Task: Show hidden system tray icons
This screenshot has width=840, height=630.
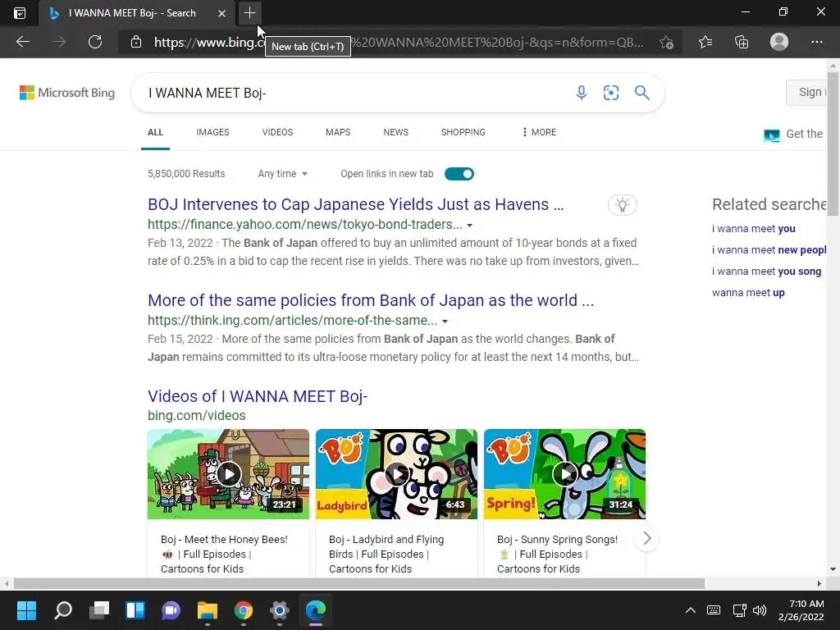Action: (x=691, y=610)
